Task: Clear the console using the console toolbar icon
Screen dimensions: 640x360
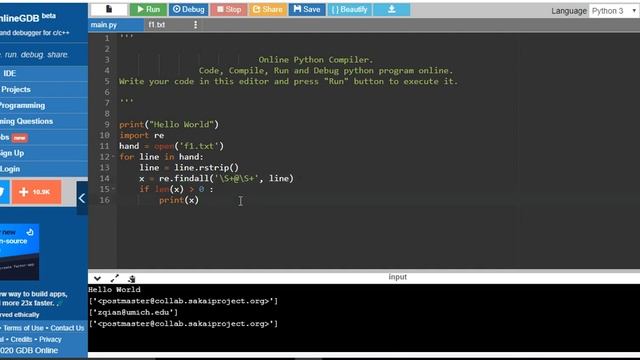Action: (131, 279)
